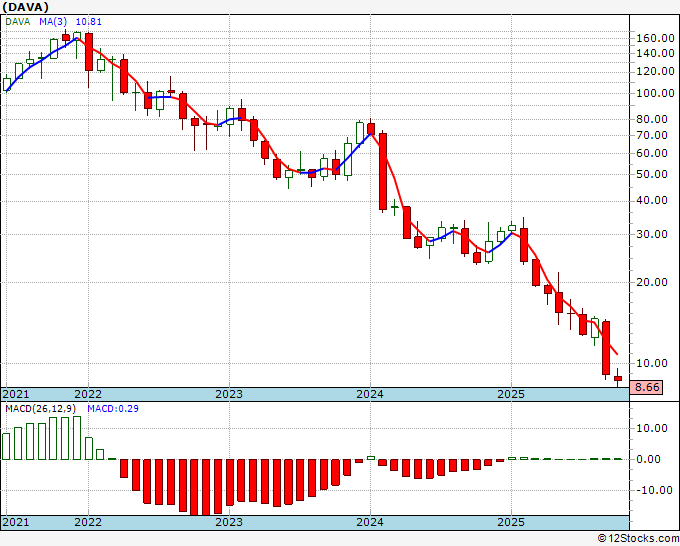Click the 40.00 price axis label
The width and height of the screenshot is (680, 546).
(652, 200)
